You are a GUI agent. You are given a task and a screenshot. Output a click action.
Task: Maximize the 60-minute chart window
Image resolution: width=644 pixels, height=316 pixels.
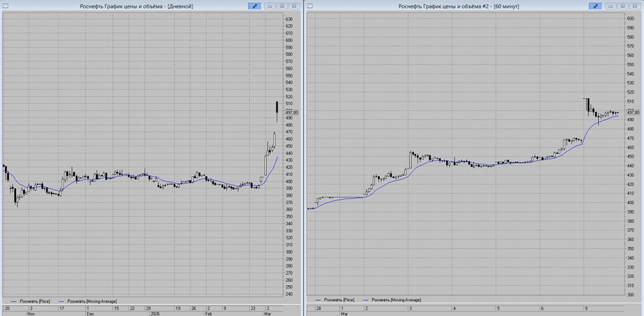pyautogui.click(x=623, y=6)
